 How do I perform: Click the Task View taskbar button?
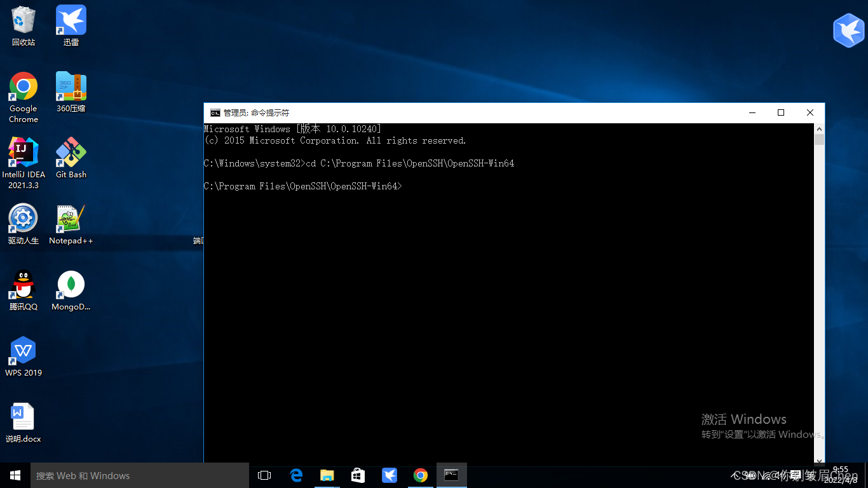point(264,475)
